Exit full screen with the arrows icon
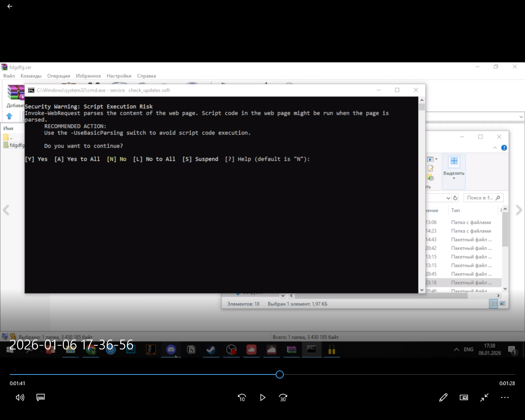The width and height of the screenshot is (525, 420). pyautogui.click(x=484, y=397)
